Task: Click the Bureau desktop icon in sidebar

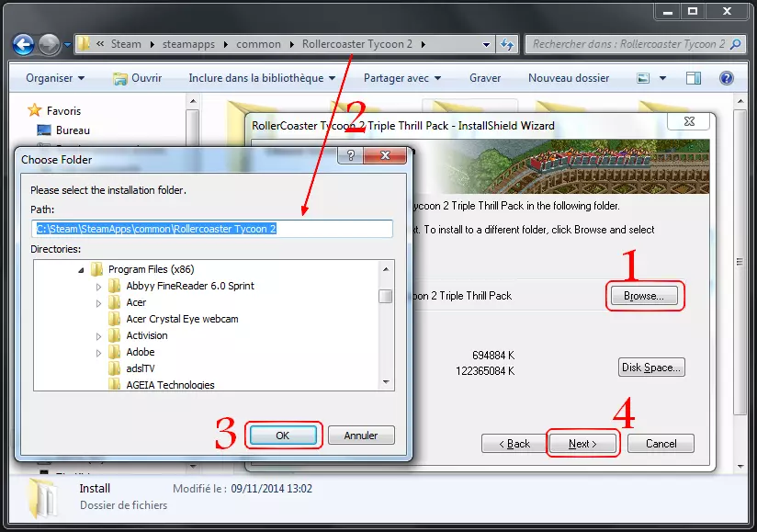Action: (x=44, y=130)
